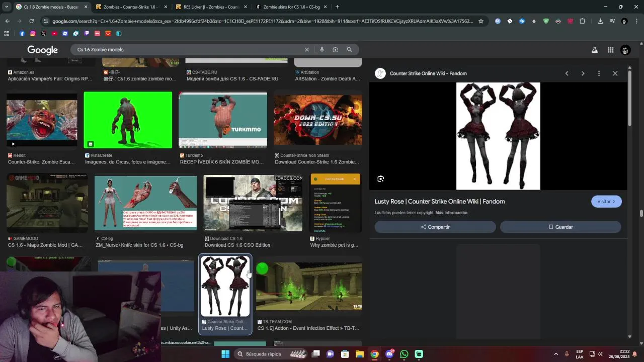This screenshot has height=362, width=644.
Task: View site information icon in address bar
Action: (46, 21)
